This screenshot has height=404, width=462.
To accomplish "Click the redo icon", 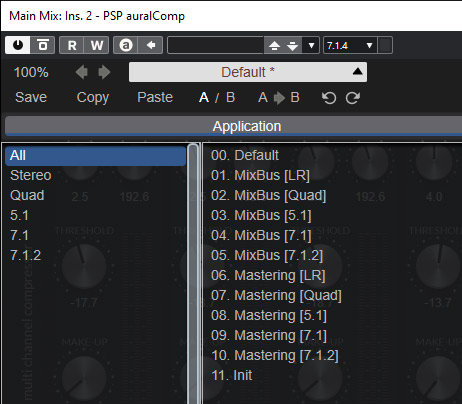I will point(353,98).
